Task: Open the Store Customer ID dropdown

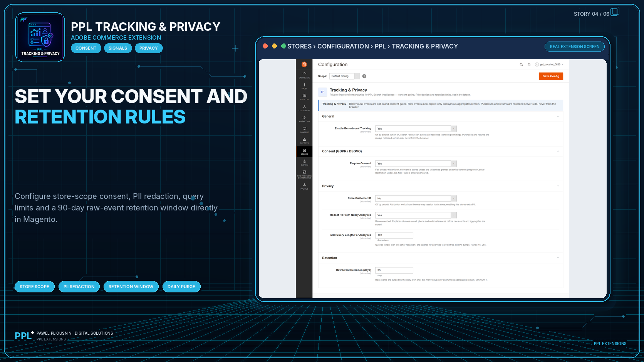Action: pos(416,199)
